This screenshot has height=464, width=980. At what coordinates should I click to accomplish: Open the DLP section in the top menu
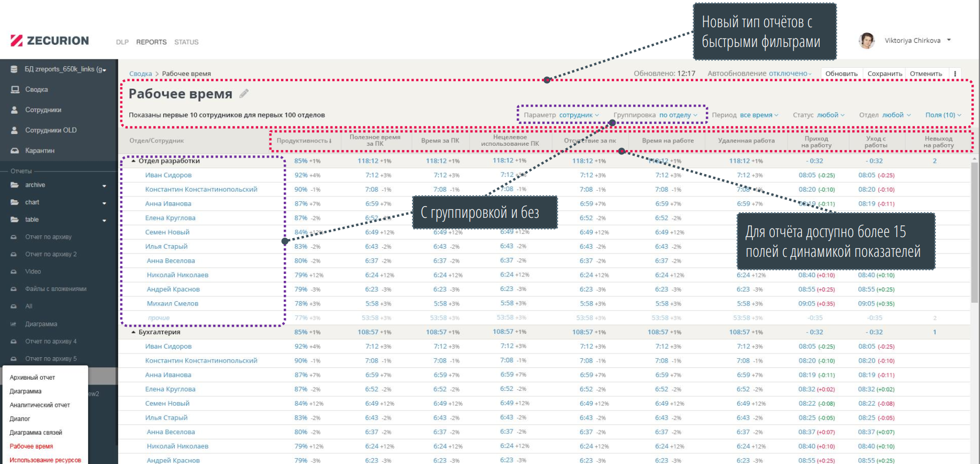click(x=122, y=42)
